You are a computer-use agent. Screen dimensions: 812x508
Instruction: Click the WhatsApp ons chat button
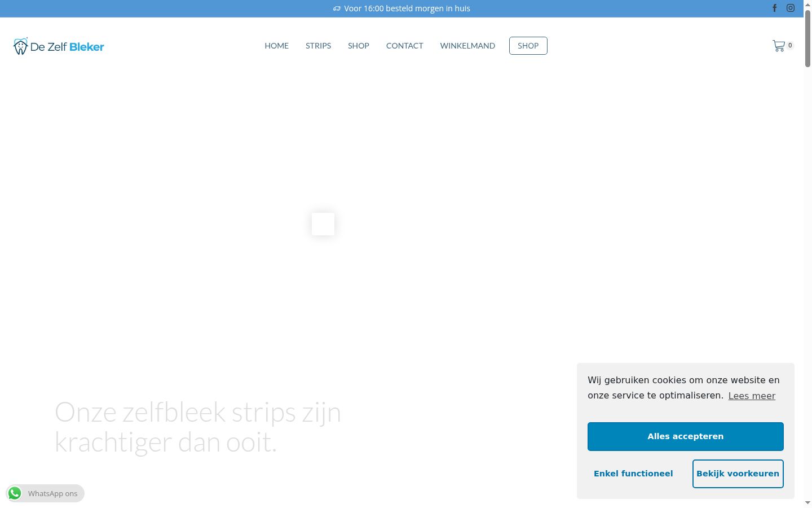[x=45, y=493]
